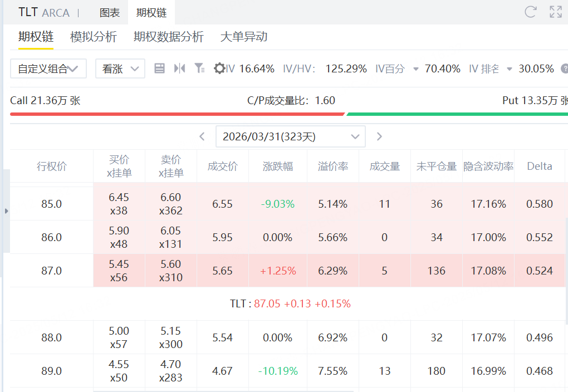Click the +1.25% change cell

pyautogui.click(x=278, y=271)
